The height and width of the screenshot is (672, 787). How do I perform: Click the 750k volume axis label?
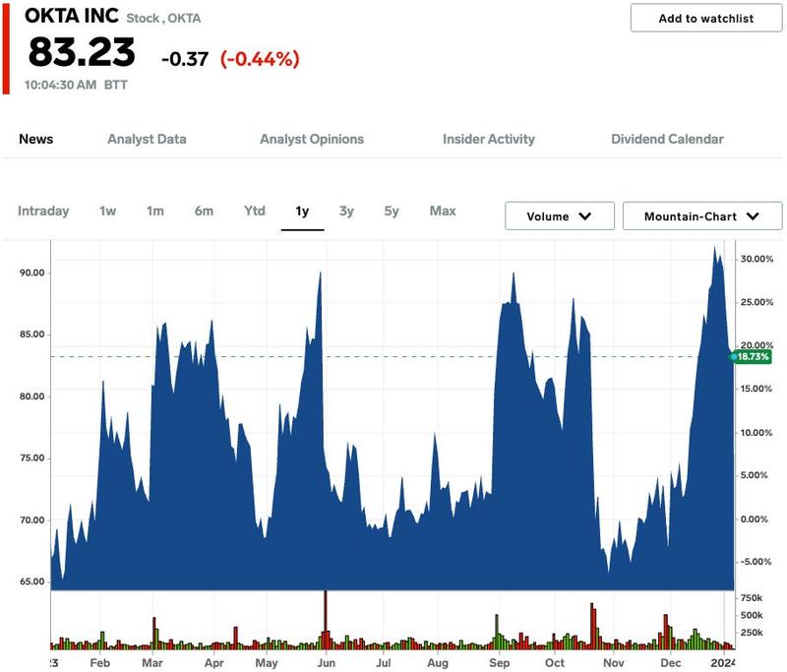click(x=752, y=598)
